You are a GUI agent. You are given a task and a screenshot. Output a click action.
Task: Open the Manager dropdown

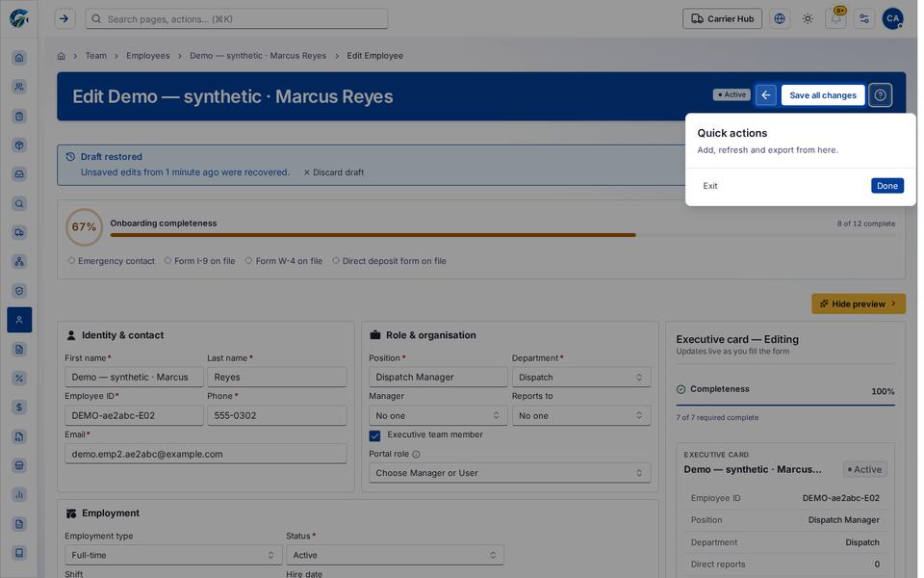[x=438, y=416]
